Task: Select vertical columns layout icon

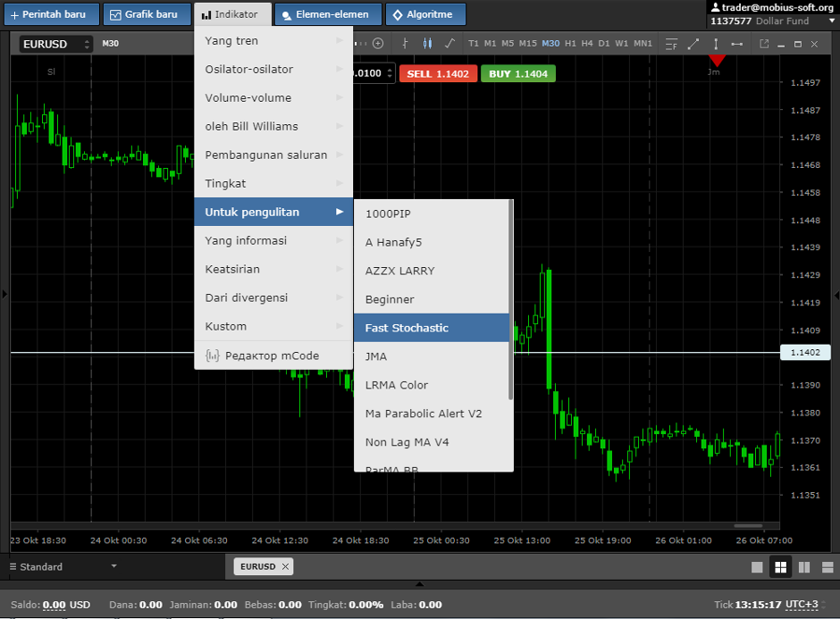Action: (804, 567)
